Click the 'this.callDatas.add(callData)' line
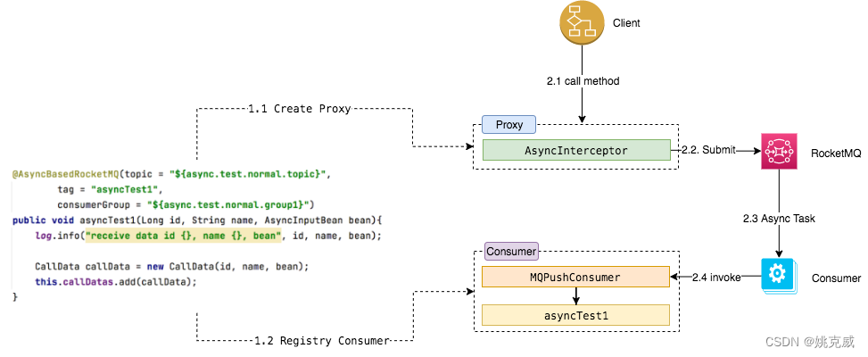 (x=116, y=282)
